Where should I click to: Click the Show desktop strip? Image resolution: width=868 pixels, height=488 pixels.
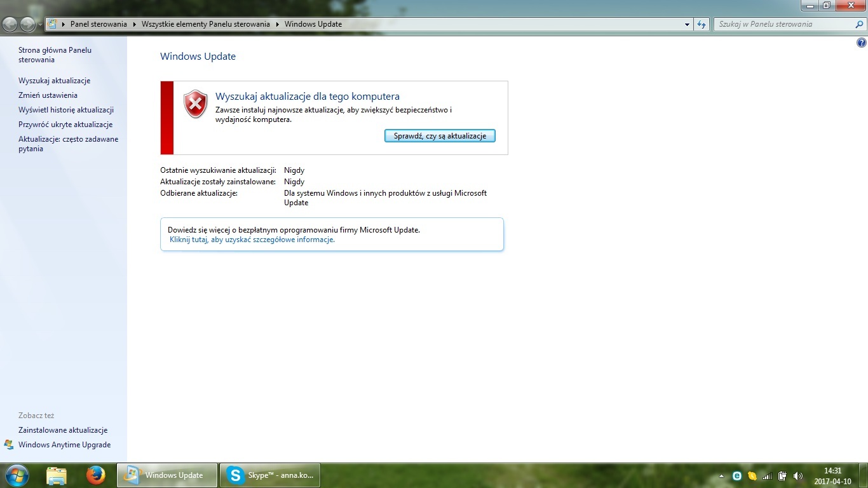click(x=864, y=476)
